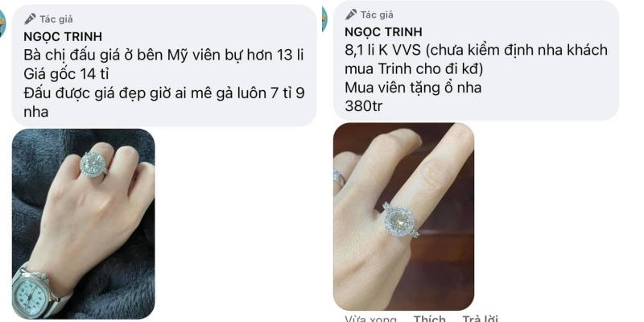
Task: Click the pencil author icon in the left comment
Action: 30,19
